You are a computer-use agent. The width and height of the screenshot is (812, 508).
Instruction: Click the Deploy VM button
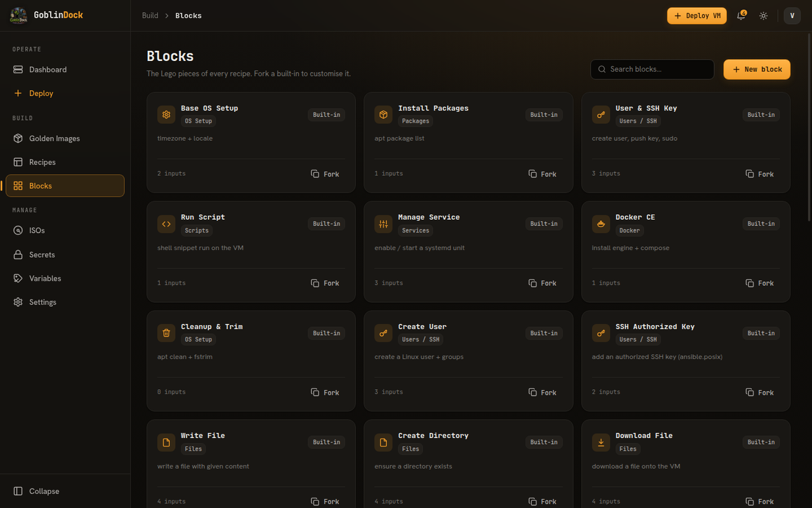[x=697, y=16]
